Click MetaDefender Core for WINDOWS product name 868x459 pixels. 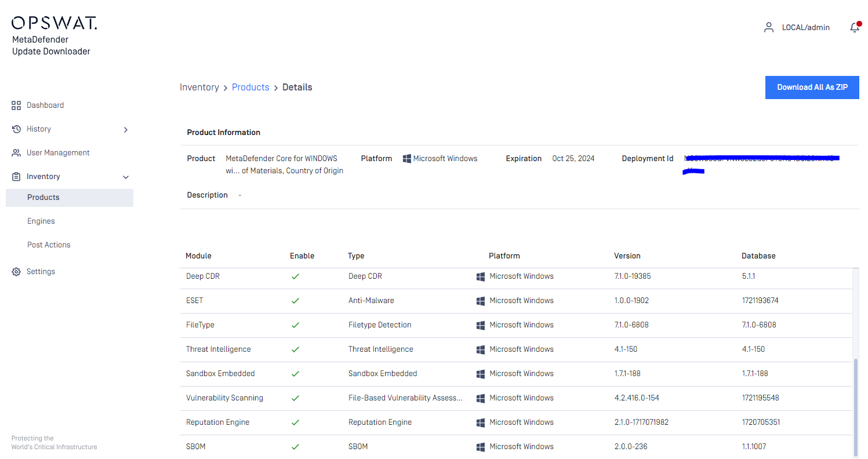click(x=284, y=165)
